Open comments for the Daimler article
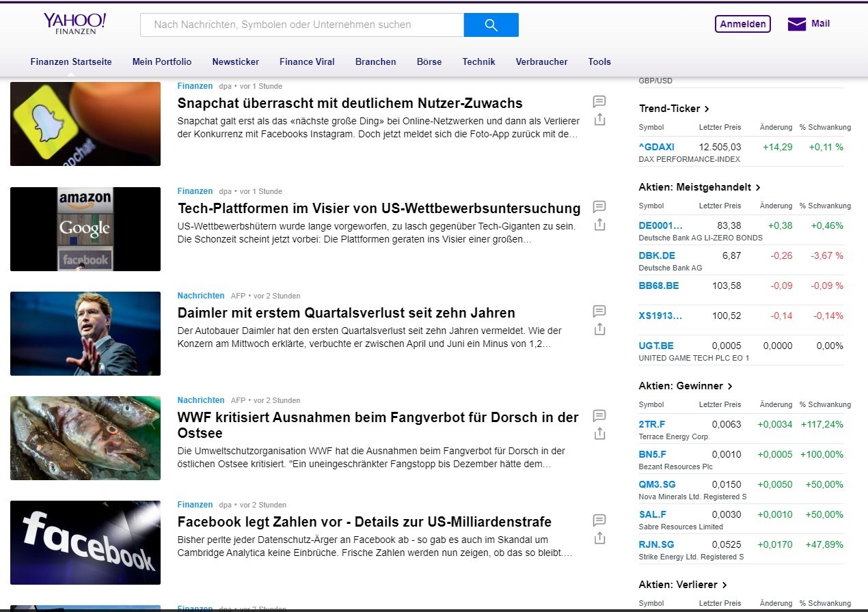 (599, 311)
